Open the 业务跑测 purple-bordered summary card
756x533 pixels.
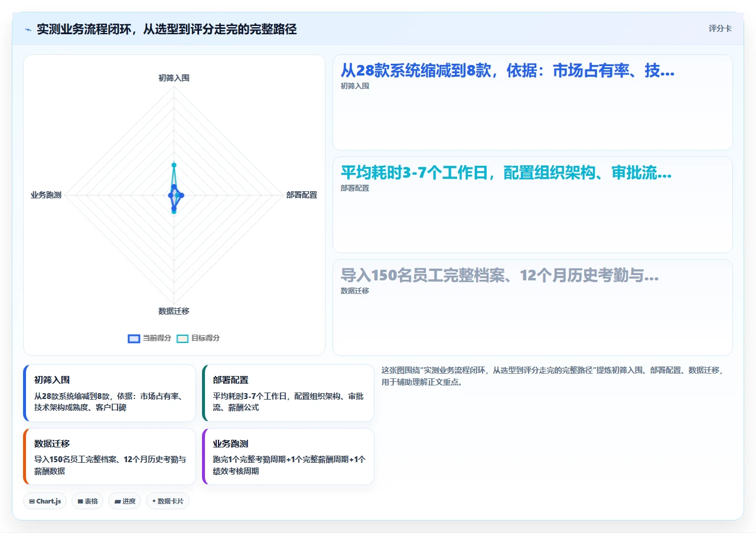point(288,456)
